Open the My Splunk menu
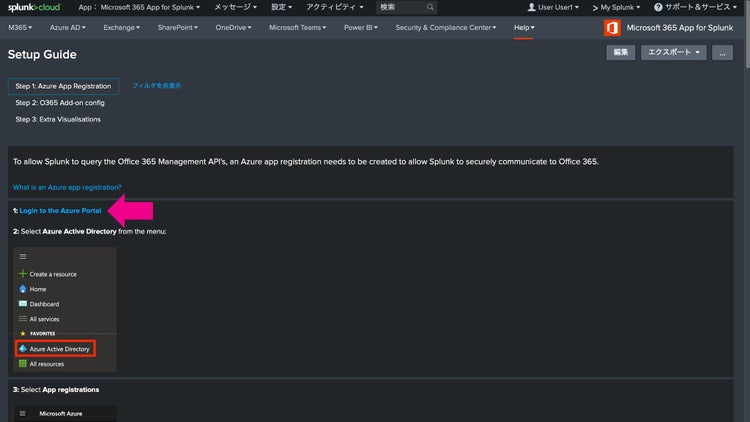Image resolution: width=750 pixels, height=422 pixels. coord(616,7)
